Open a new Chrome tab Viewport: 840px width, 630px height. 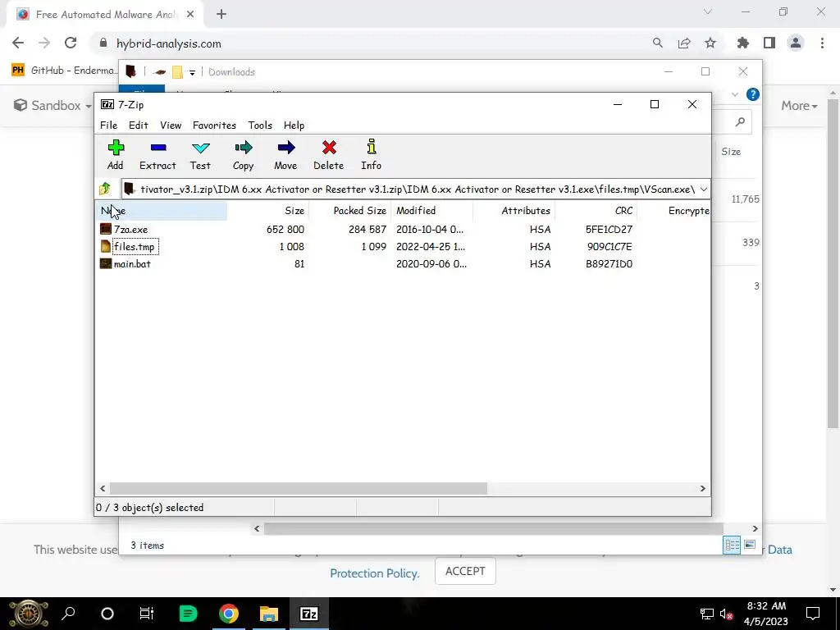[x=221, y=15]
